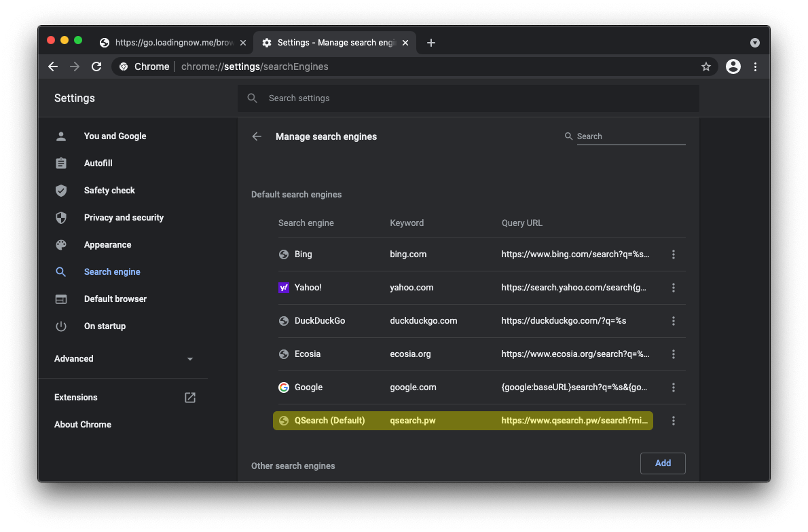The image size is (808, 532).
Task: Click the Yahoo! logo icon
Action: click(x=283, y=288)
